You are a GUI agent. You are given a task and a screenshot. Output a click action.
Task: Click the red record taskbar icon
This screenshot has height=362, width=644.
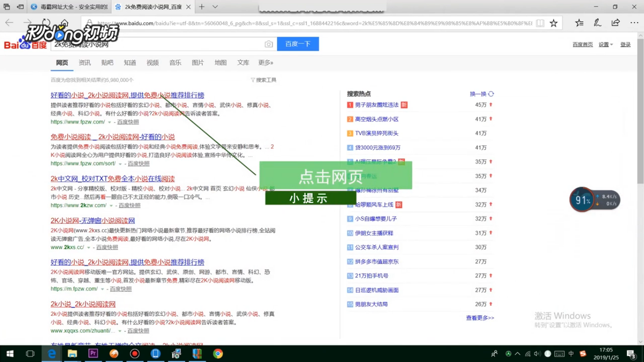coord(135,354)
